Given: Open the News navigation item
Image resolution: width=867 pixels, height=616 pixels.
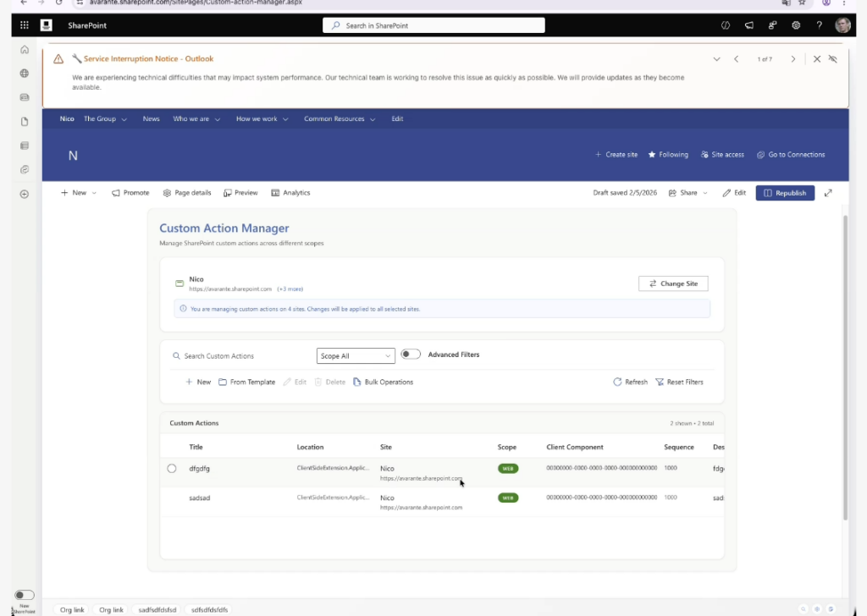Looking at the screenshot, I should pyautogui.click(x=151, y=119).
